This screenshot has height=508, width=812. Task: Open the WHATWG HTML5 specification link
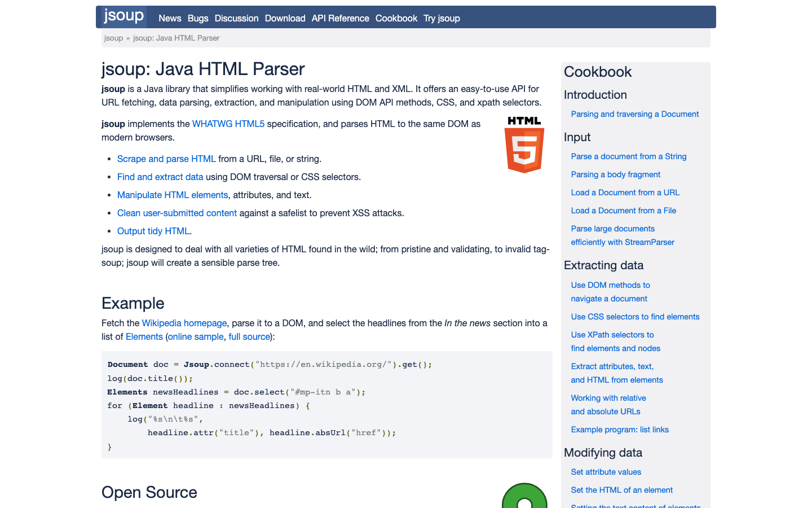[228, 124]
